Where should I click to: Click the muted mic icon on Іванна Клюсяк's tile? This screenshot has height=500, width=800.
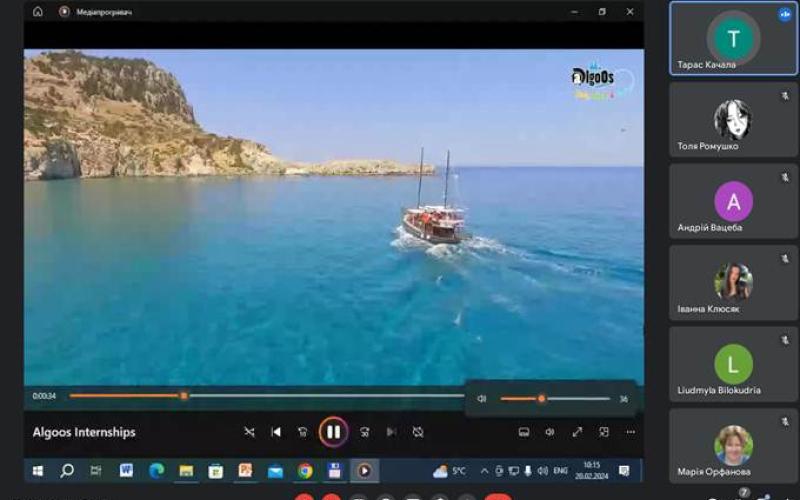pyautogui.click(x=785, y=259)
